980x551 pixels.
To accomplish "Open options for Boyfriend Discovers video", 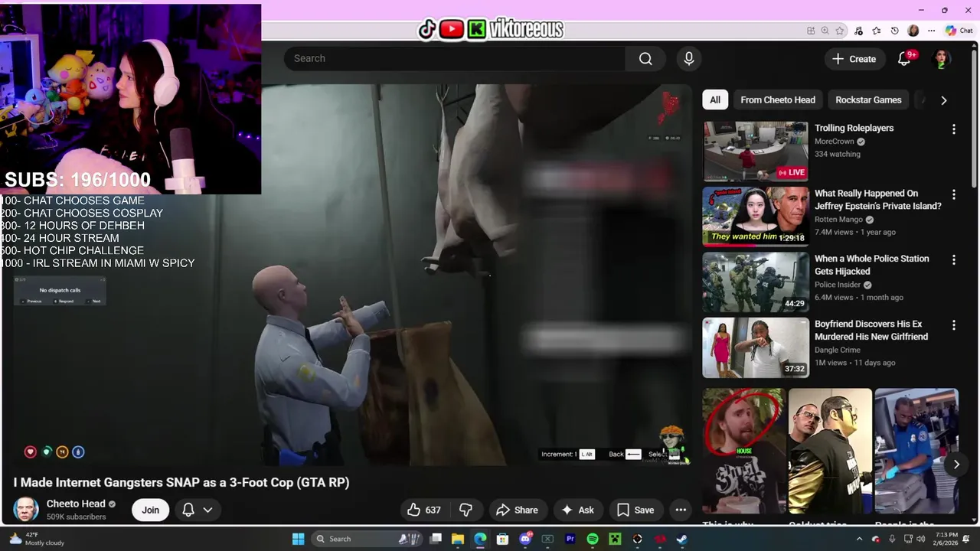I will [x=953, y=325].
